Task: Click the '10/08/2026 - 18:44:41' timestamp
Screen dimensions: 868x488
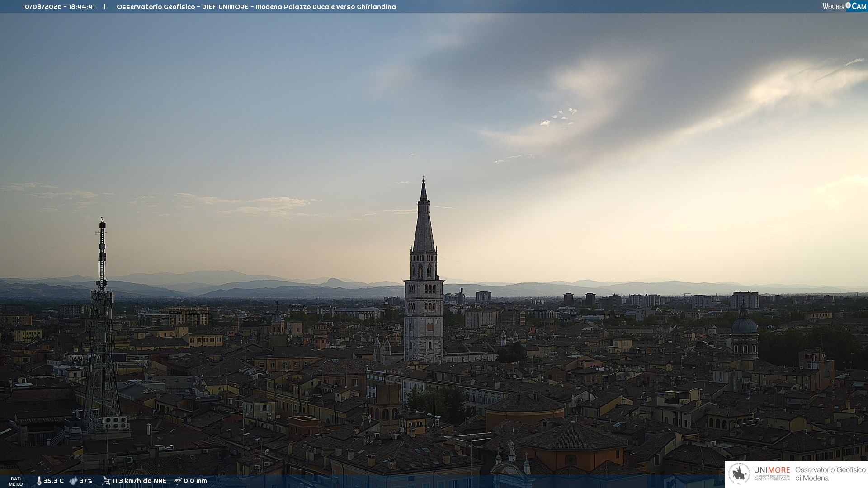Action: pos(59,7)
